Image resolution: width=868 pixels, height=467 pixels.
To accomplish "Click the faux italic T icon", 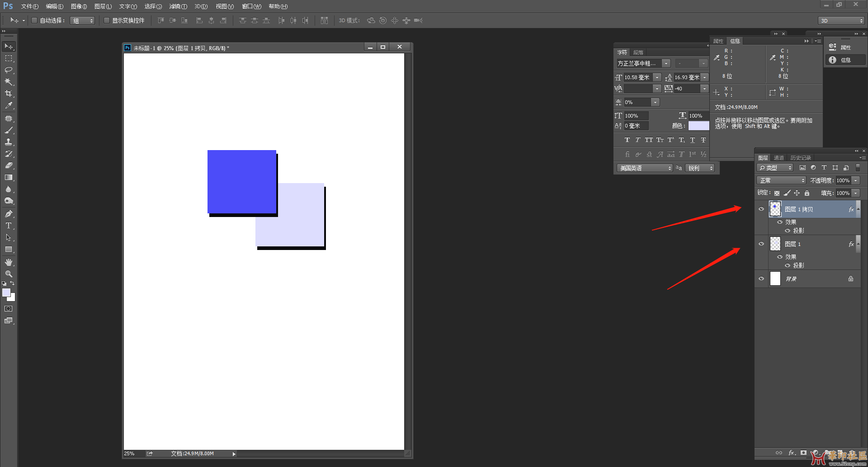I will pos(638,140).
